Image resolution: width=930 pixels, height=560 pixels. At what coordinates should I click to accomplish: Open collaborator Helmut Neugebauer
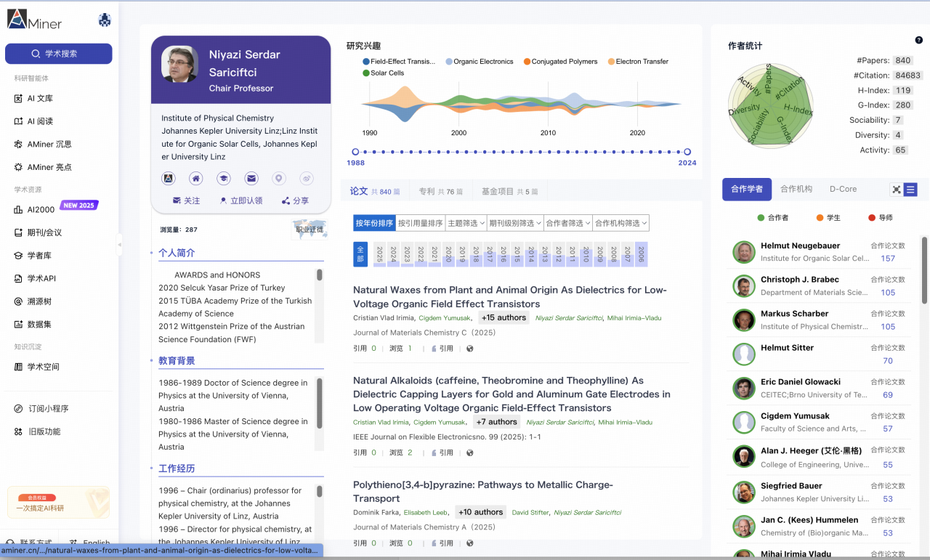[800, 246]
